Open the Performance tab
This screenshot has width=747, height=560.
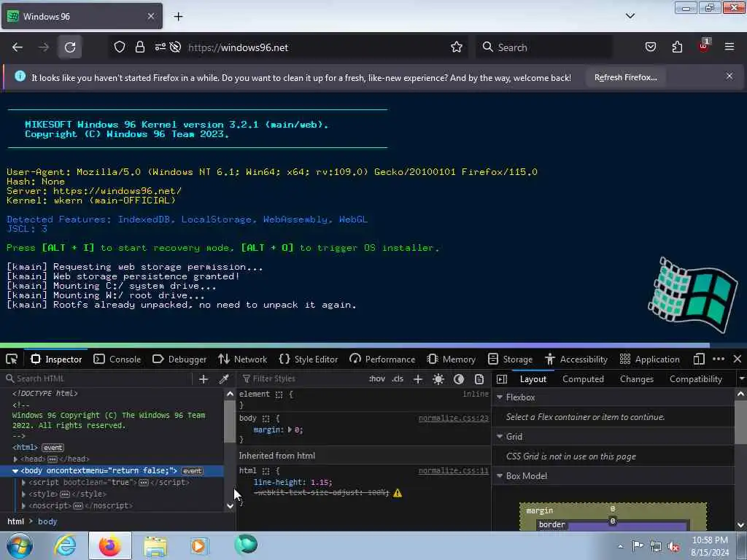click(382, 359)
